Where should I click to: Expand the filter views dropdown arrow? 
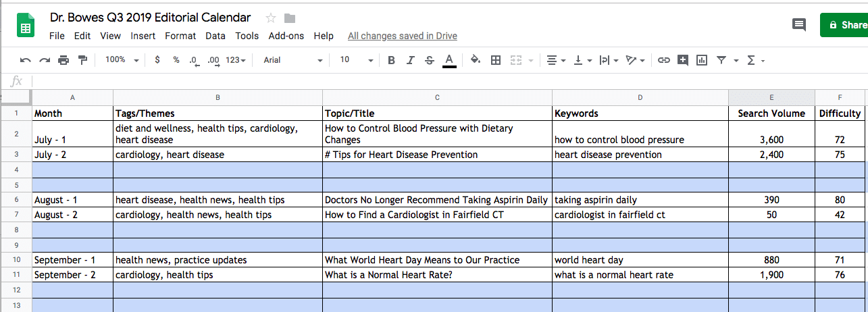point(736,61)
